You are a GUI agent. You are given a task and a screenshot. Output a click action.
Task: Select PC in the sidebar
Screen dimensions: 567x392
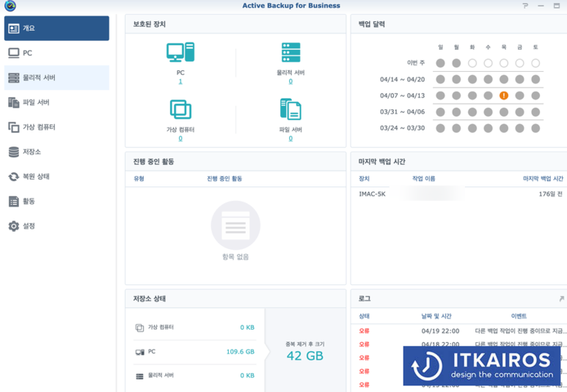[56, 53]
